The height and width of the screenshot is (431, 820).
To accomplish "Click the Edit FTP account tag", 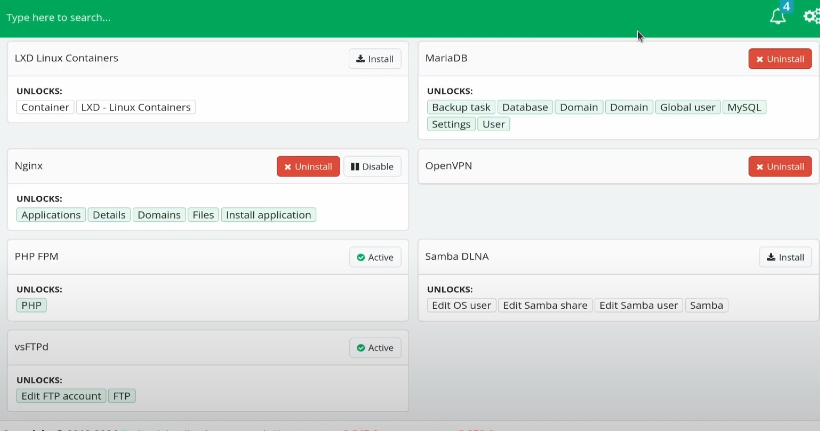I will [61, 396].
